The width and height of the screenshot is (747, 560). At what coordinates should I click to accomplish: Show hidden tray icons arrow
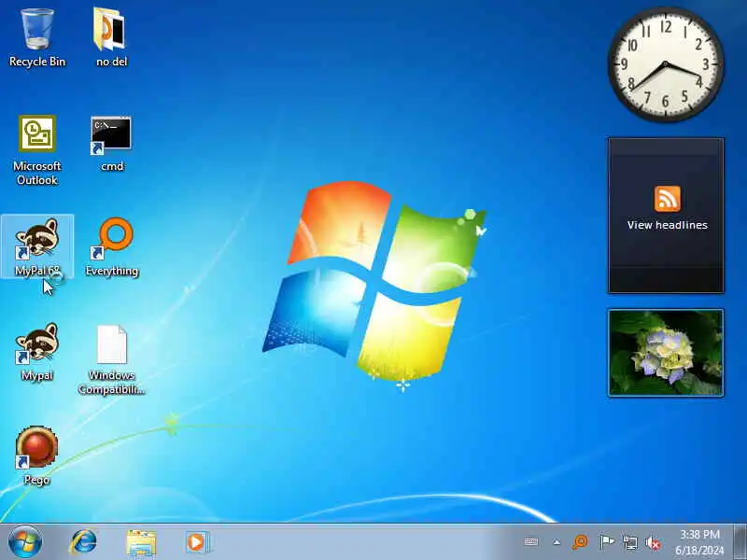pos(557,542)
